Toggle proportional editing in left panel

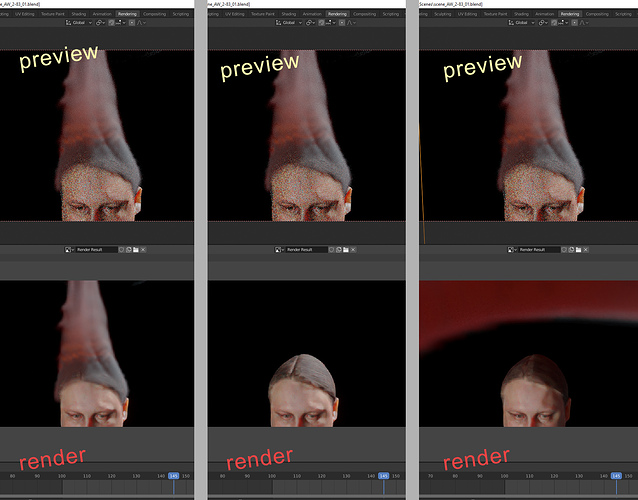(x=132, y=23)
